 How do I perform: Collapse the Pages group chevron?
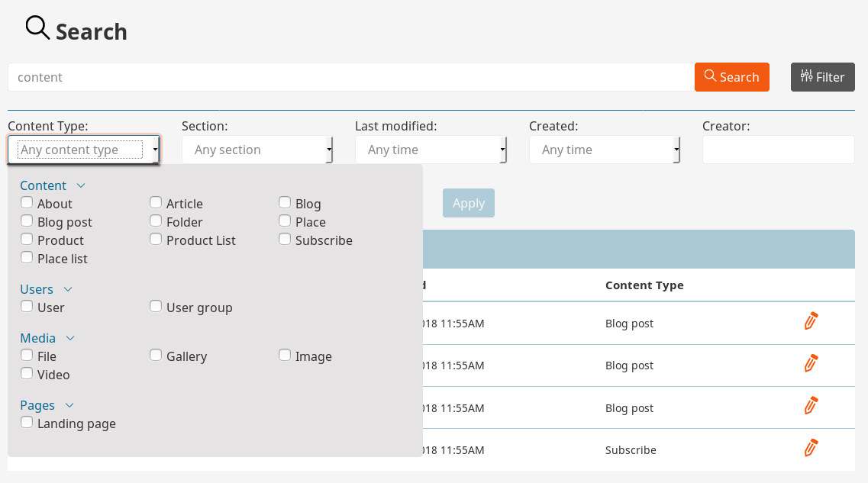point(69,405)
